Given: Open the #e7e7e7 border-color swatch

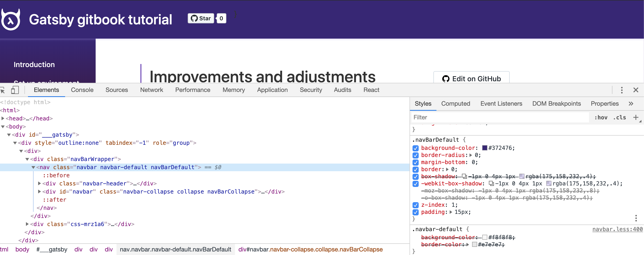Looking at the screenshot, I should coord(474,244).
